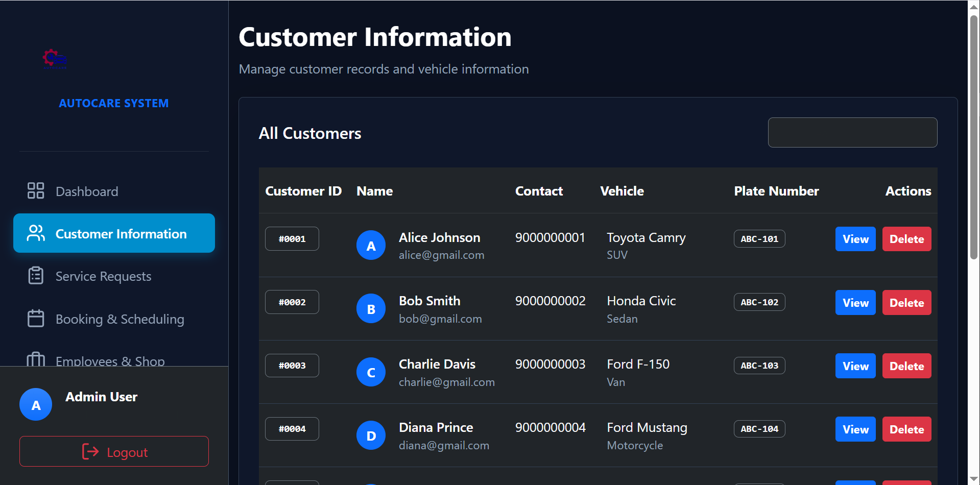
Task: Delete Bob Smith's record
Action: [x=906, y=303]
